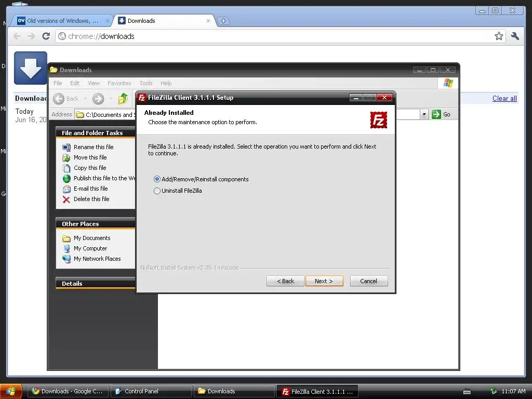Viewport: 532px width, 399px height.
Task: Cancel the FileZilla setup
Action: [x=369, y=281]
